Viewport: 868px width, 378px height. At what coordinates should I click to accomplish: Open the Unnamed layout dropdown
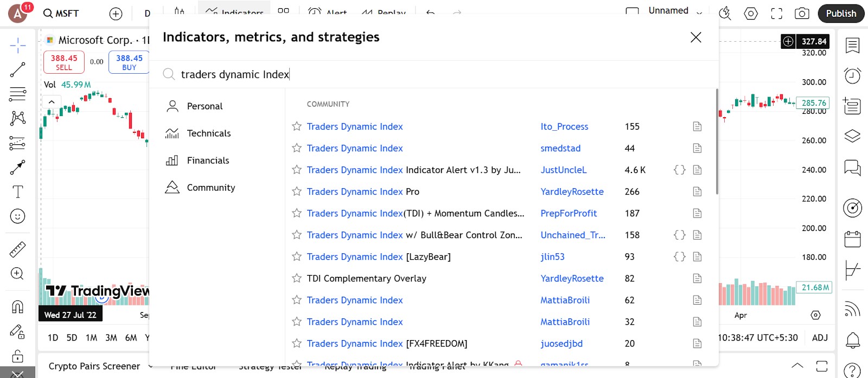point(699,12)
